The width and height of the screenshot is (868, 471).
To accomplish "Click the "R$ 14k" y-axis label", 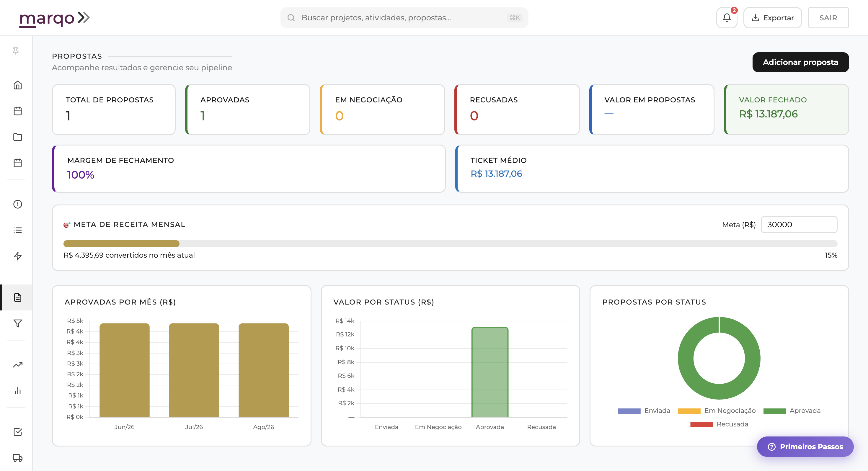I will pyautogui.click(x=345, y=321).
